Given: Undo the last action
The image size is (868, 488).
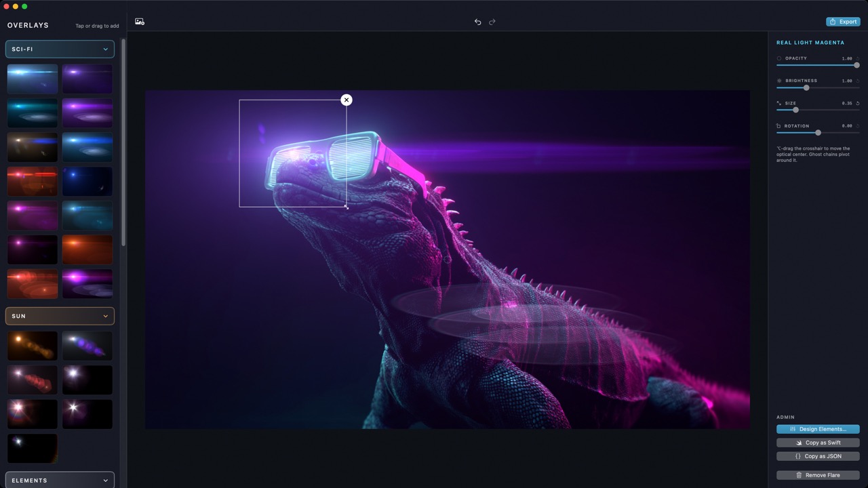Looking at the screenshot, I should pyautogui.click(x=477, y=22).
